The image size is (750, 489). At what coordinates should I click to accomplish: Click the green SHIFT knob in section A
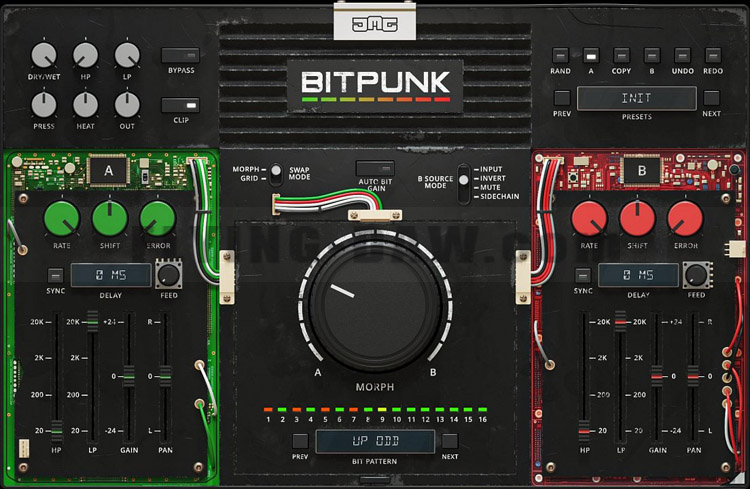[x=110, y=219]
